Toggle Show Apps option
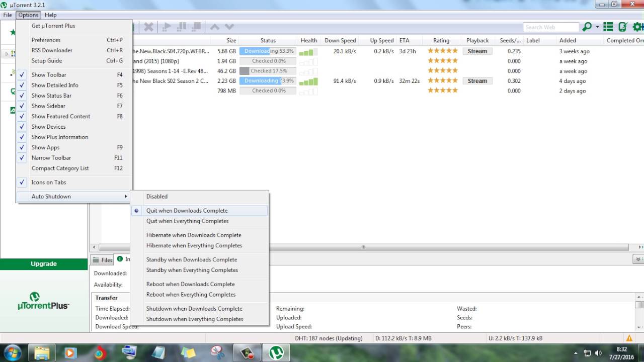 (74, 147)
